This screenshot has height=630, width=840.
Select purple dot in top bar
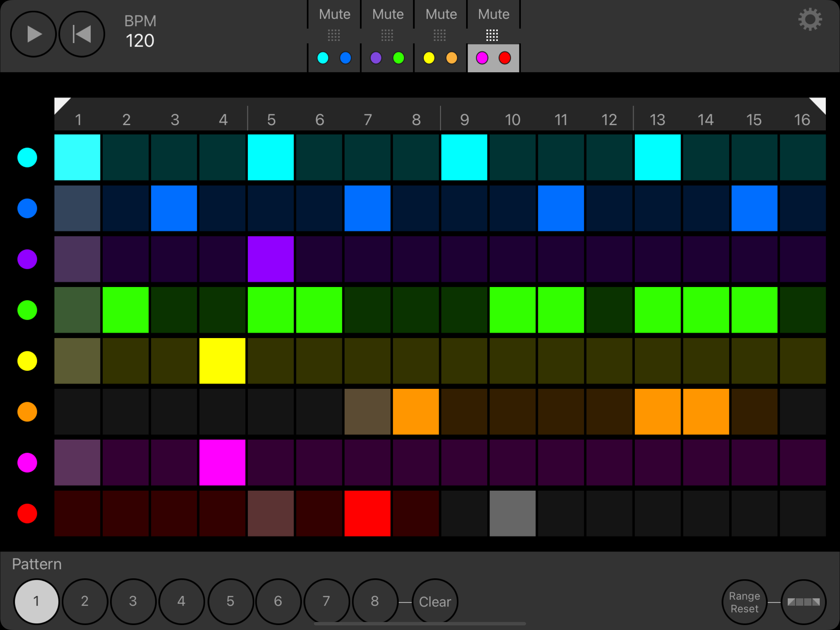point(376,58)
